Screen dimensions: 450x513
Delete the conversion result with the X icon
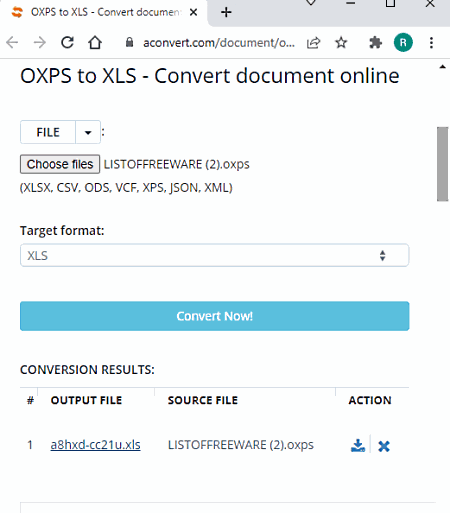pyautogui.click(x=384, y=446)
